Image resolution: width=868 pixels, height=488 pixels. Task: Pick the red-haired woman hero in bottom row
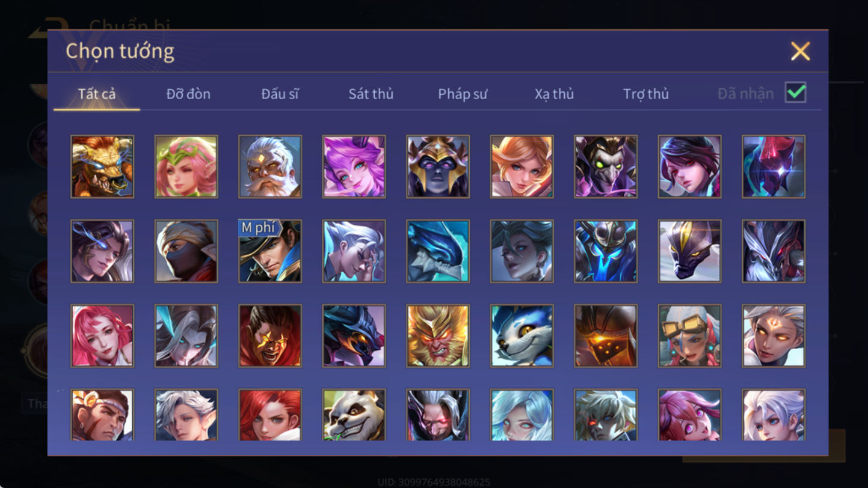coord(270,415)
